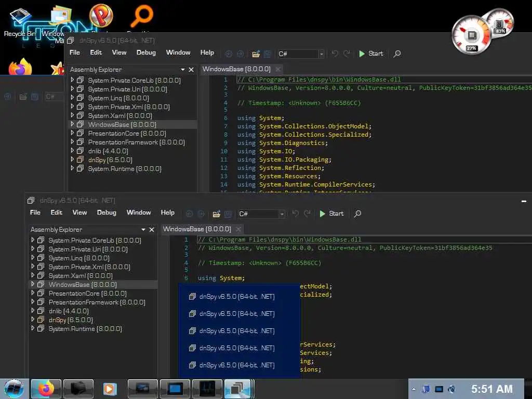The height and width of the screenshot is (399, 532).
Task: Expand System.Private.Uri node in front window
Action: [x=33, y=249]
